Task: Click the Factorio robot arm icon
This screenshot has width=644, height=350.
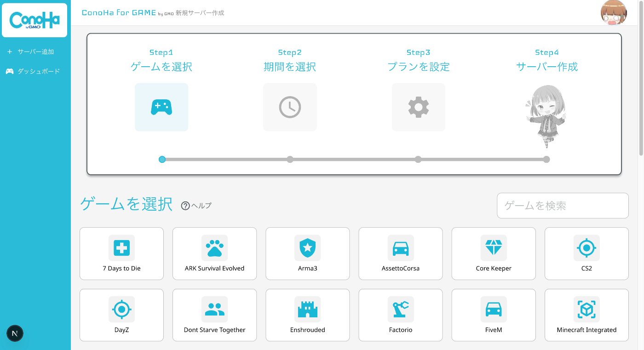Action: pos(401,310)
